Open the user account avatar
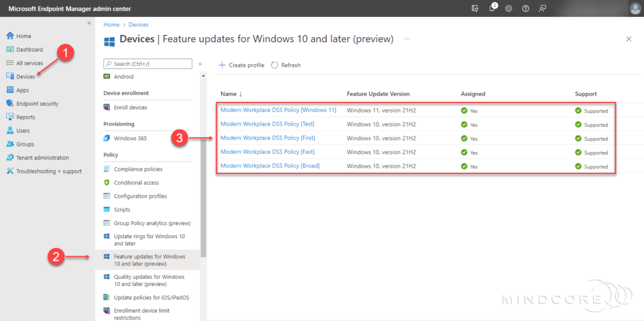This screenshot has height=321, width=644. [635, 8]
